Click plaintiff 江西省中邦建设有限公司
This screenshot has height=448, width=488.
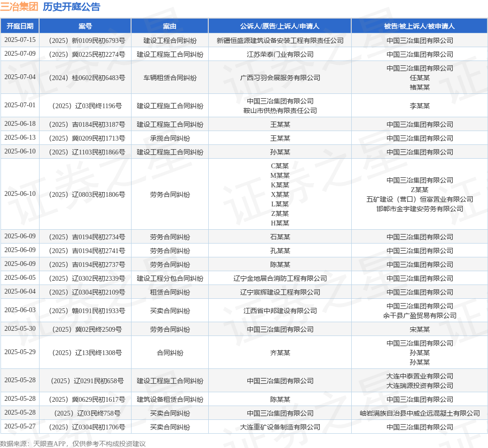coord(280,311)
